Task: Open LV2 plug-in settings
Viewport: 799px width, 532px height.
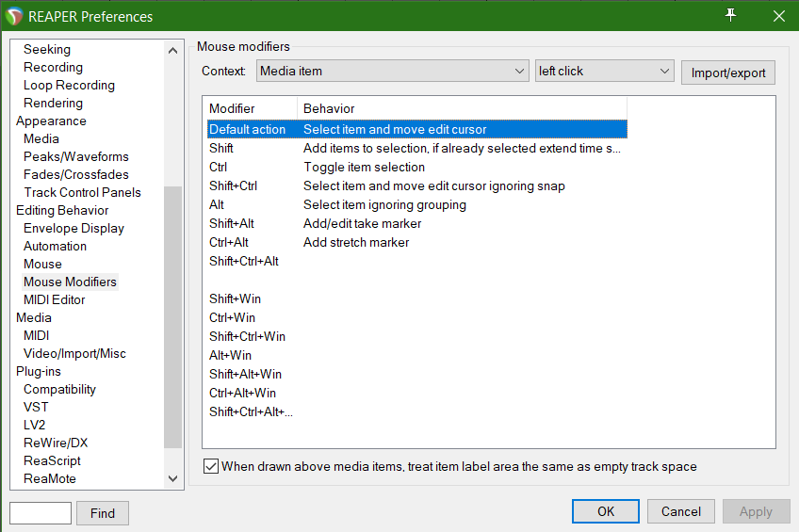Action: [x=35, y=425]
